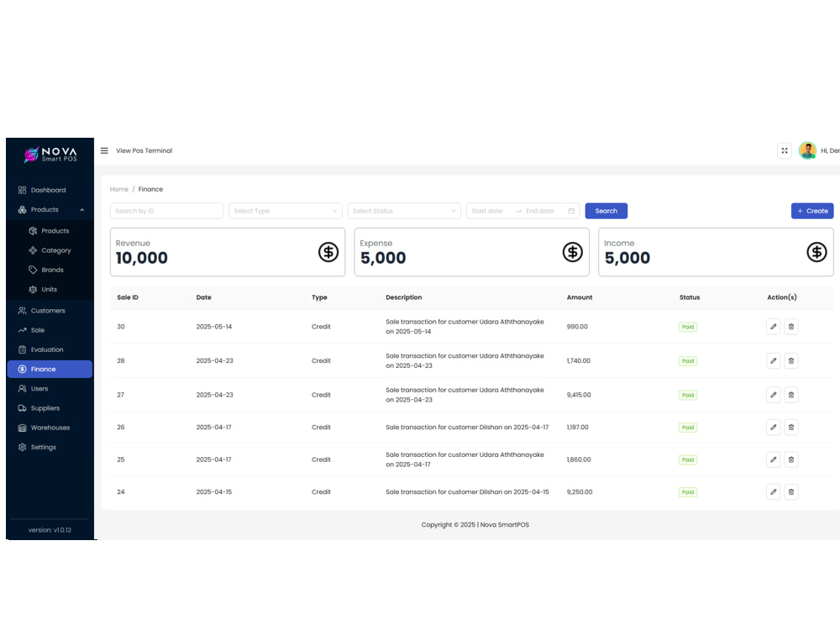Click the Income card dollar icon
Image resolution: width=840 pixels, height=630 pixels.
tap(817, 252)
